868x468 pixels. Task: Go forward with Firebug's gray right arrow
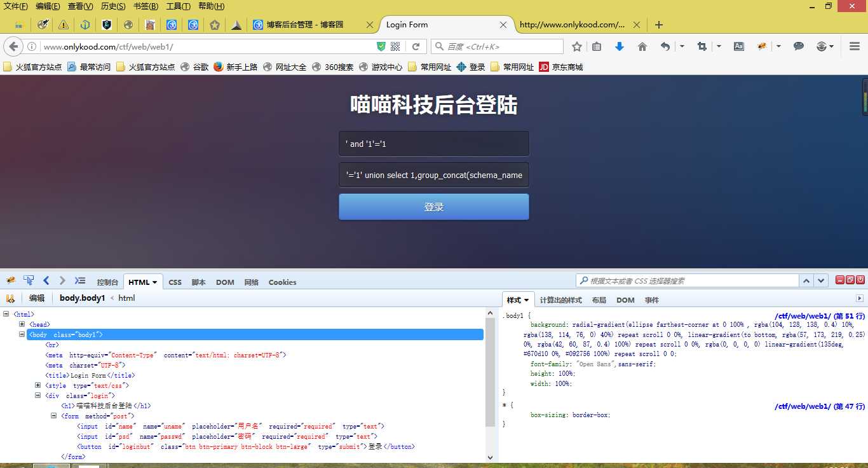point(62,280)
